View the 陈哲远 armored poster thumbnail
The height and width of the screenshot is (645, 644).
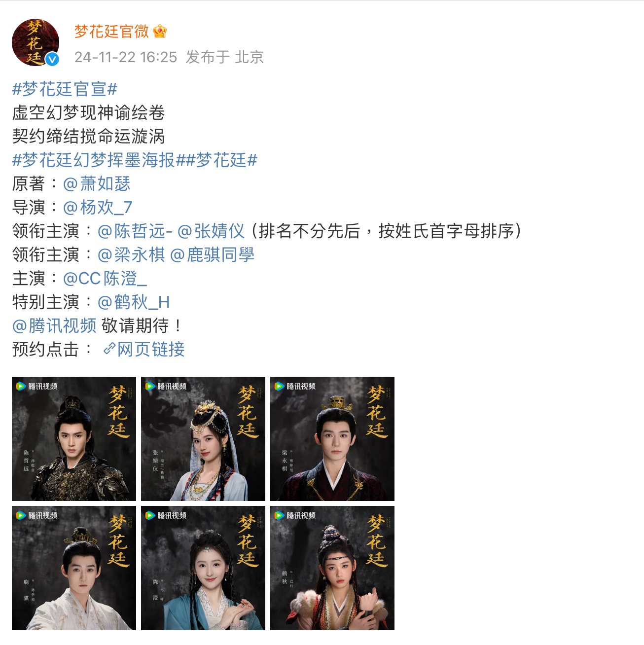[74, 439]
